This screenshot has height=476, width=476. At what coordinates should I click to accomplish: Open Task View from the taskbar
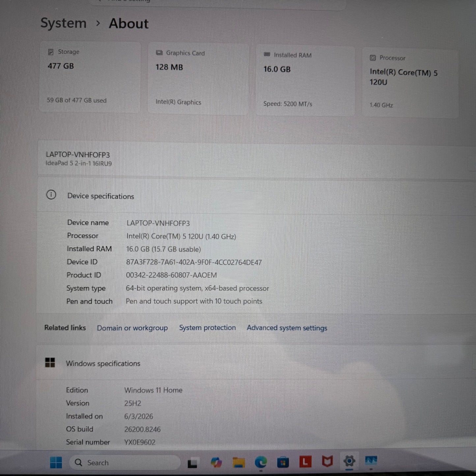(192, 463)
